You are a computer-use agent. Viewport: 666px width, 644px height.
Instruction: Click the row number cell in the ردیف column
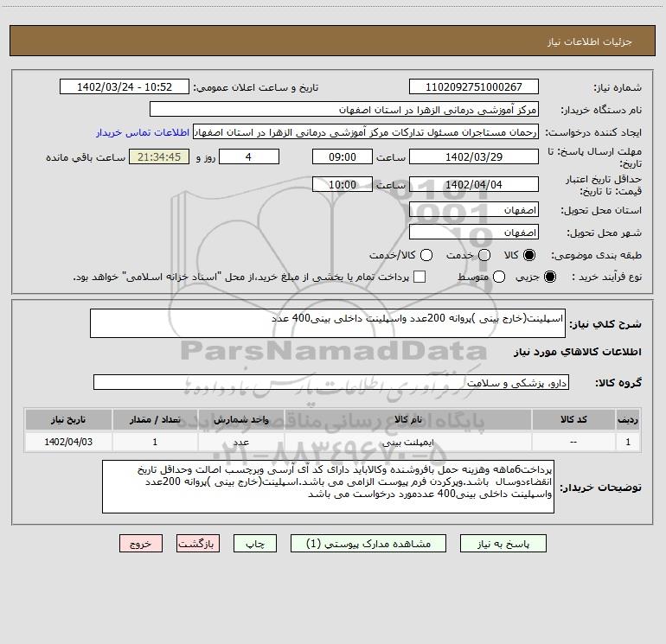[628, 442]
